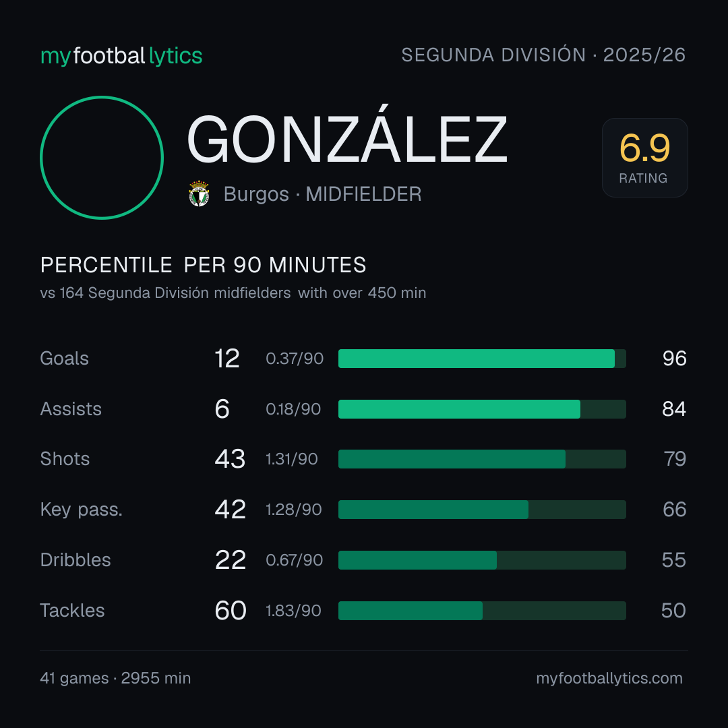Visit myfootballytics.com footer link
This screenshot has height=728, width=728.
pos(609,678)
